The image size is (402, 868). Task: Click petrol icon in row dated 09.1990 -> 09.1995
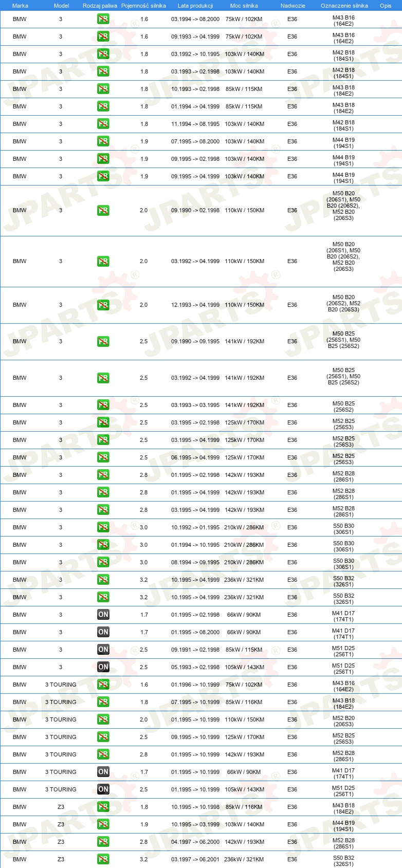point(103,341)
